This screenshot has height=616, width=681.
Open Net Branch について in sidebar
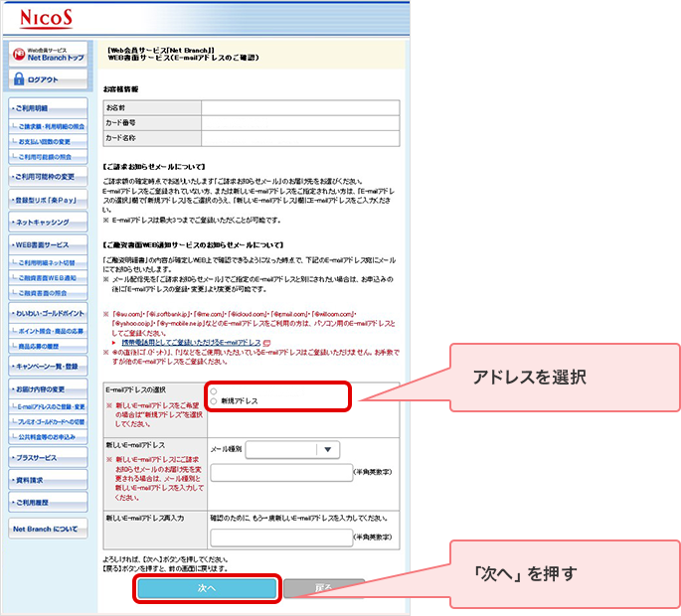point(45,530)
